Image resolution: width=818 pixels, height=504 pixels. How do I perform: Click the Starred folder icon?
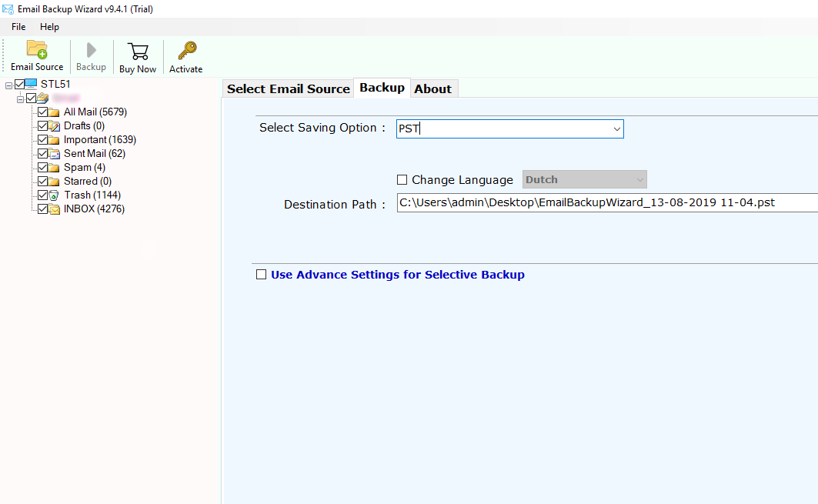pyautogui.click(x=54, y=181)
